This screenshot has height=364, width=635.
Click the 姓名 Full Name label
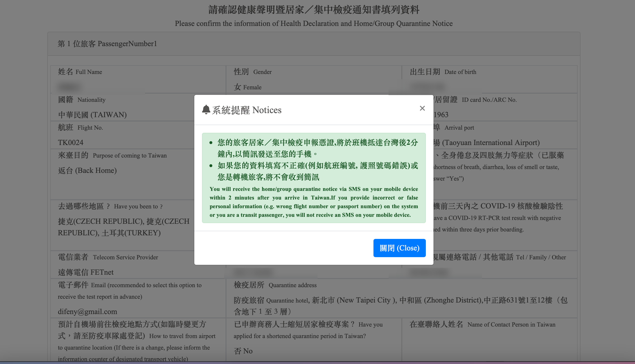click(x=80, y=72)
